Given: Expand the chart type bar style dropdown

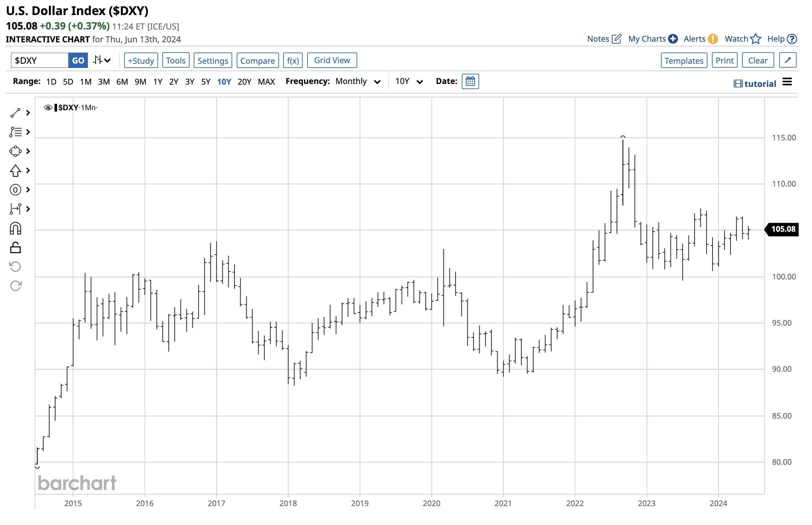Looking at the screenshot, I should click(102, 60).
